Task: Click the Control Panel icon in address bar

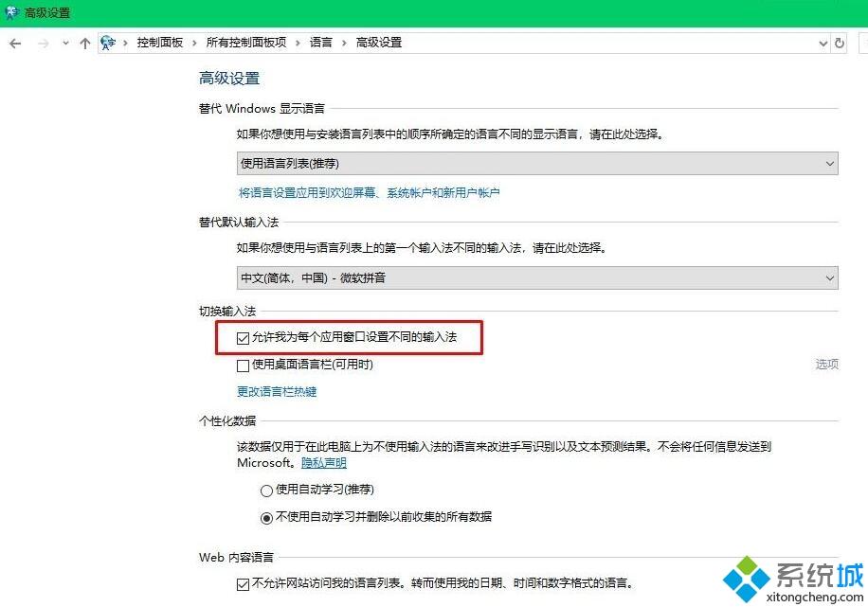Action: [x=108, y=43]
